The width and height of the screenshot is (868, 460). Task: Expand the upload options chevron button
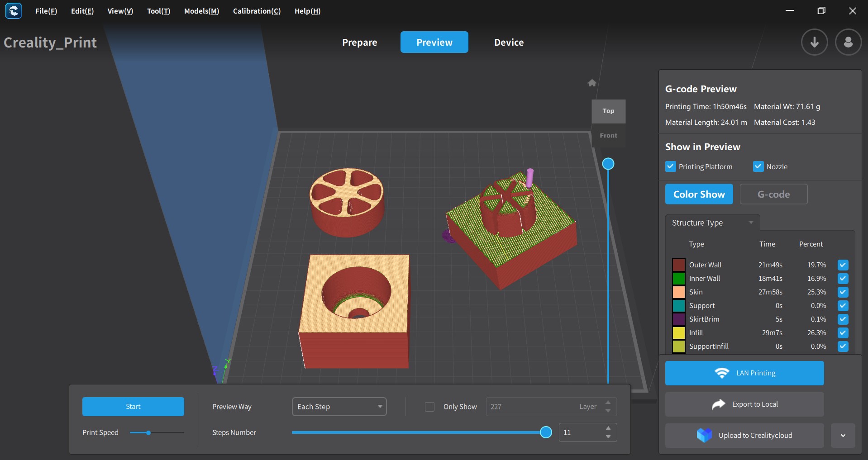coord(843,436)
